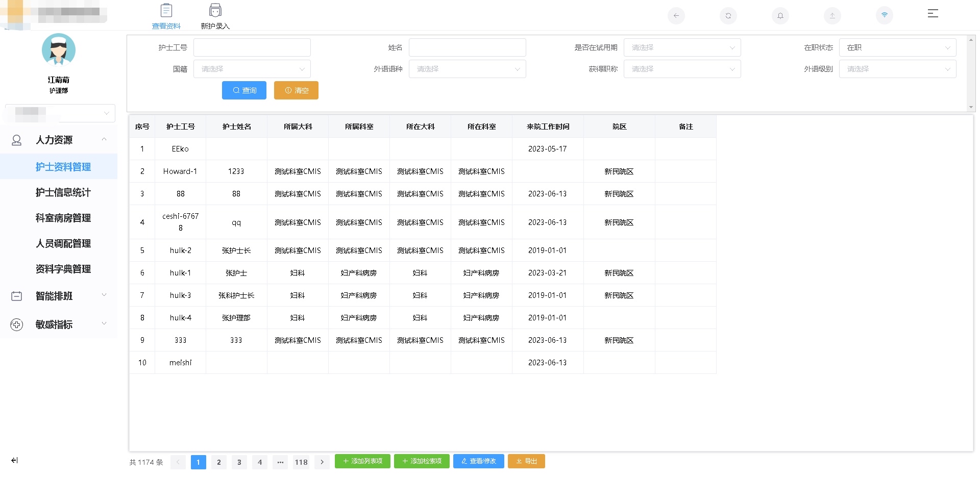The height and width of the screenshot is (477, 980).
Task: Focus the 护士工号 input field
Action: coord(252,47)
